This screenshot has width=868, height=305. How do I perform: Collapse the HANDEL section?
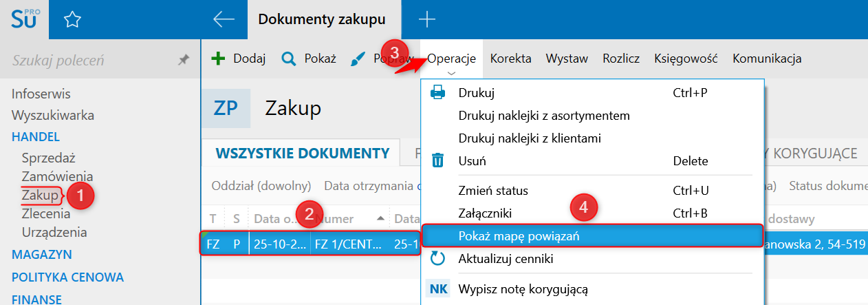(36, 136)
